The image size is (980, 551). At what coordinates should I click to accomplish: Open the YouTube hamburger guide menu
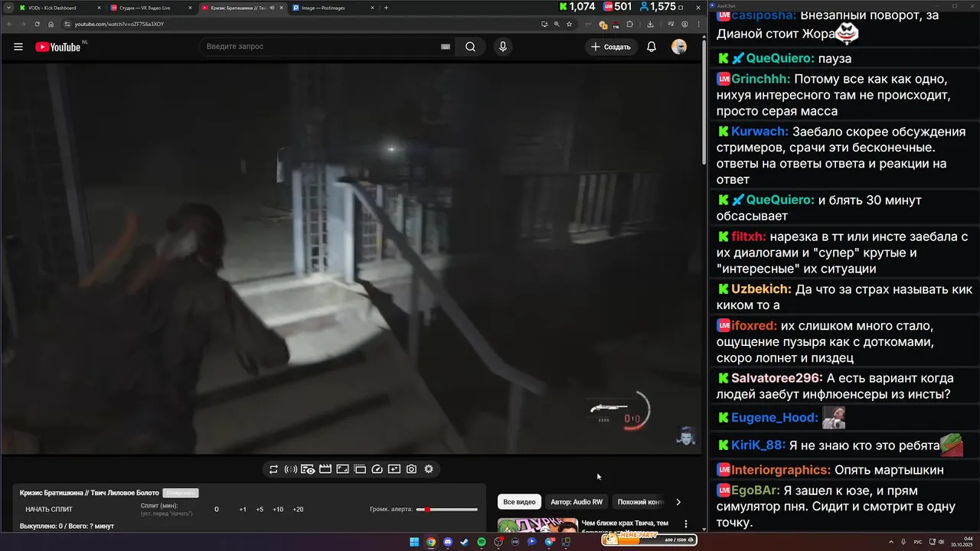18,47
